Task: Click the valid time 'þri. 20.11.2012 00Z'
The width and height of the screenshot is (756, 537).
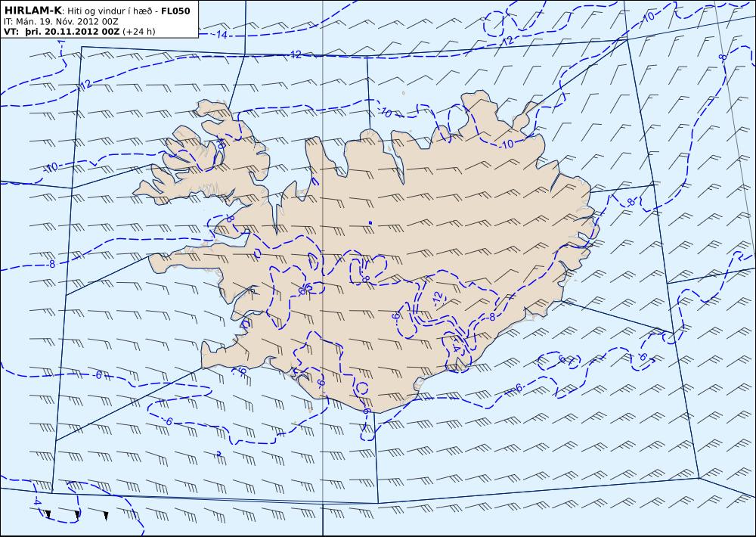Action: tap(72, 31)
